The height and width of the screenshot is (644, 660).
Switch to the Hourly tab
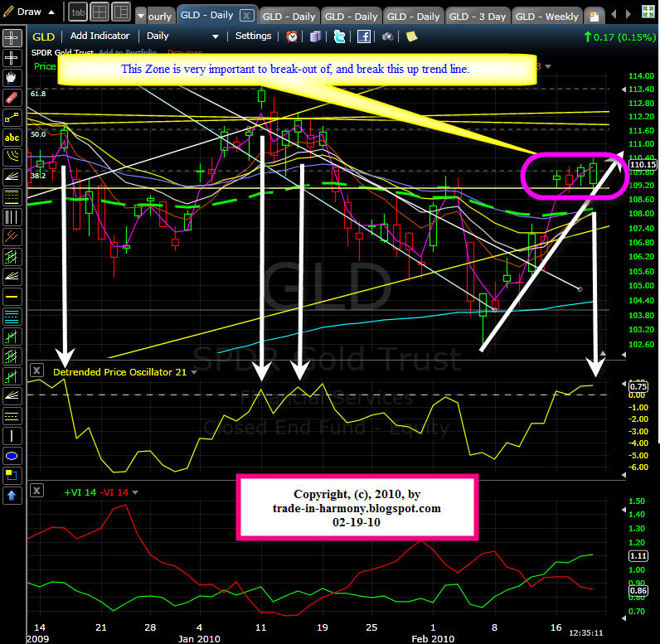pos(160,17)
